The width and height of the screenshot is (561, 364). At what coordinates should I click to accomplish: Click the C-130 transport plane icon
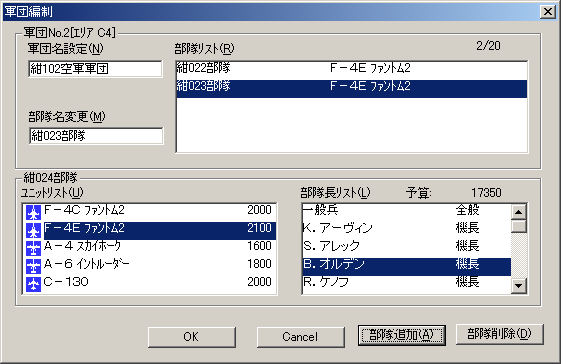pyautogui.click(x=33, y=284)
